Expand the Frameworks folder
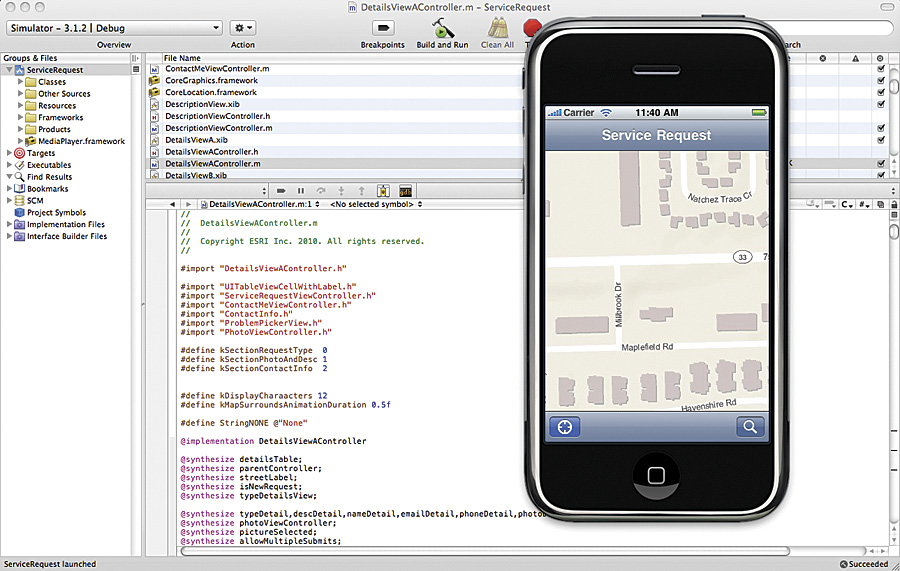Image resolution: width=900 pixels, height=571 pixels. (20, 117)
